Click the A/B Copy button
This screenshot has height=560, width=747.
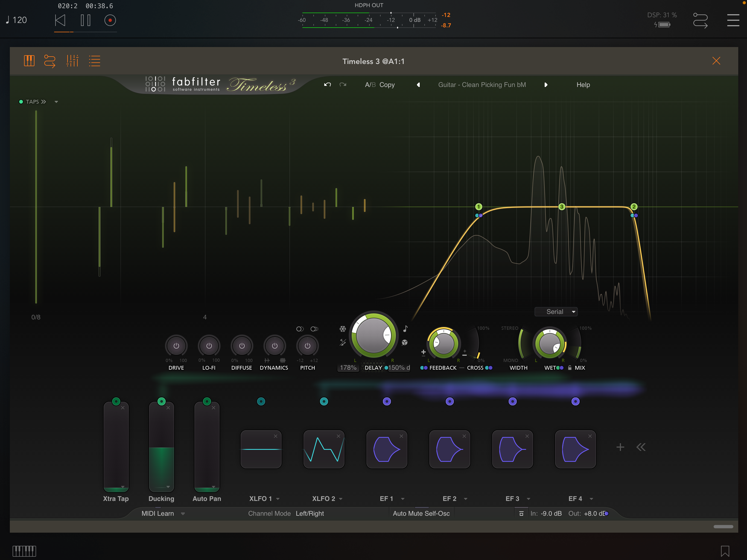[387, 85]
